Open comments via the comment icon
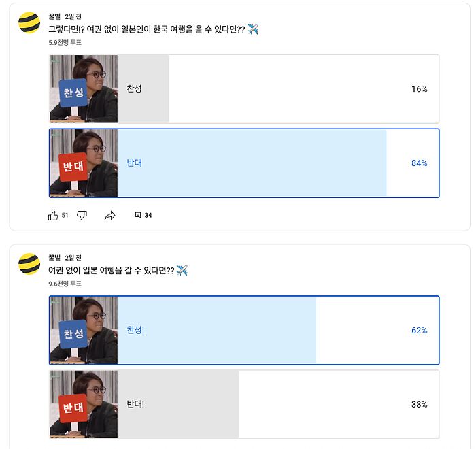 (x=138, y=216)
